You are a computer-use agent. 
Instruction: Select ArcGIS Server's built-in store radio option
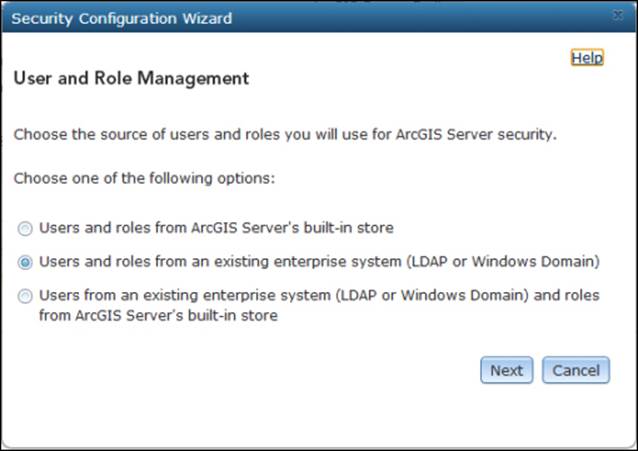click(x=25, y=229)
